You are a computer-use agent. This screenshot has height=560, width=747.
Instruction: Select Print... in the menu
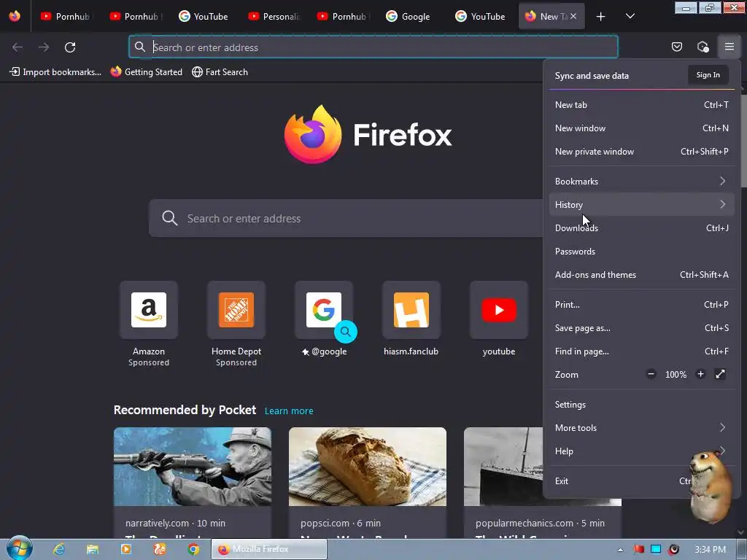click(x=641, y=305)
